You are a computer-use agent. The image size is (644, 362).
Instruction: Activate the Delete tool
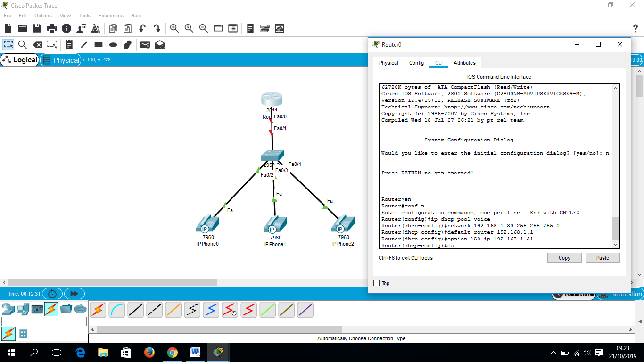(x=37, y=45)
